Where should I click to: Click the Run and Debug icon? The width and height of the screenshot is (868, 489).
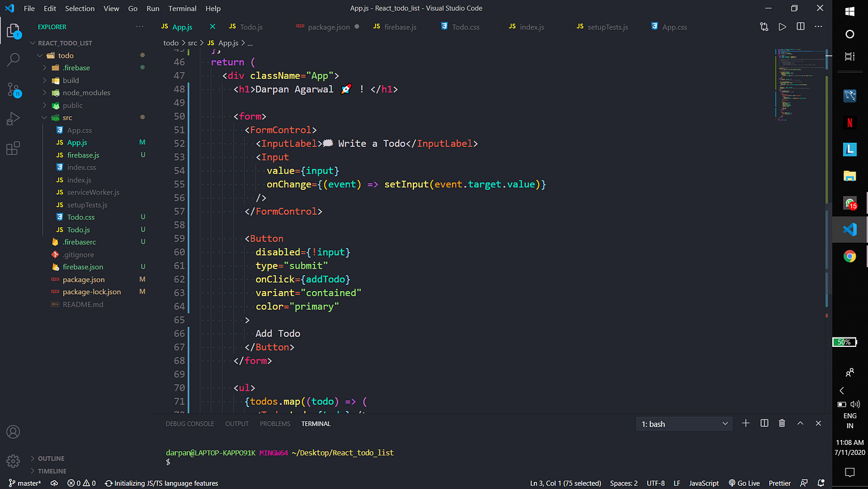tap(13, 118)
